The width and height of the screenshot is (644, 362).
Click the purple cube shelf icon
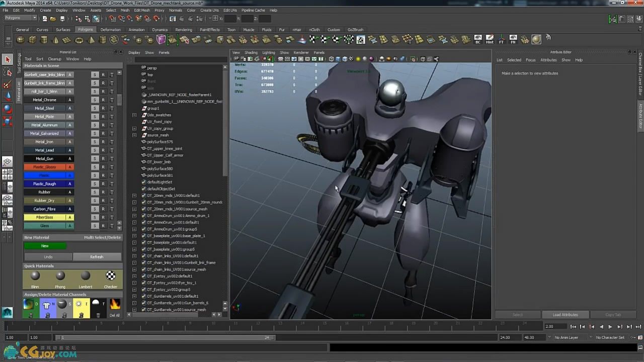[x=161, y=40]
